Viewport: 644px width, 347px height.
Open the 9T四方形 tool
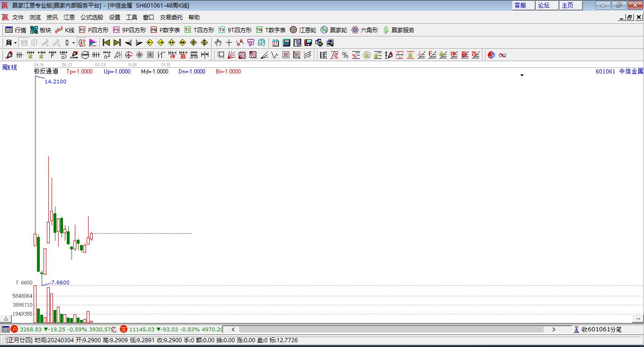click(235, 30)
